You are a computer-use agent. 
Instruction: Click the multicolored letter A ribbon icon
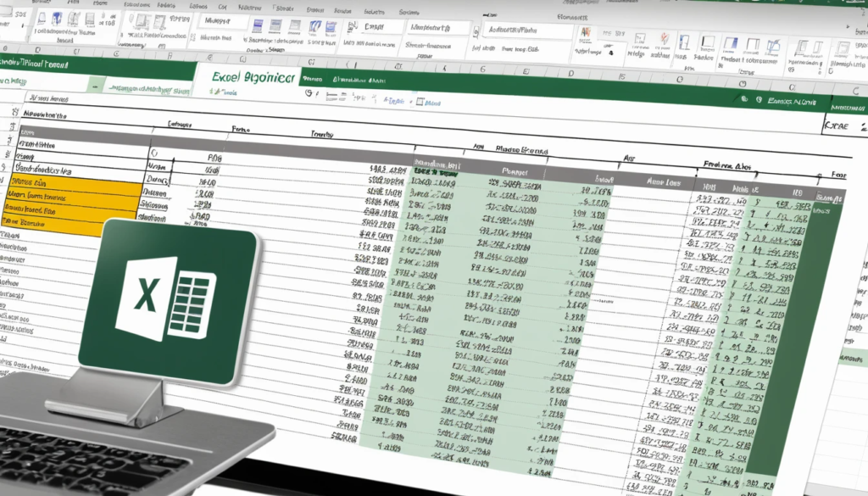click(587, 33)
